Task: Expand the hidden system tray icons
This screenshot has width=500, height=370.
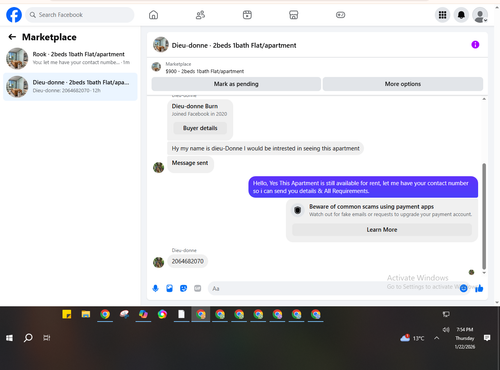Action: point(437,338)
